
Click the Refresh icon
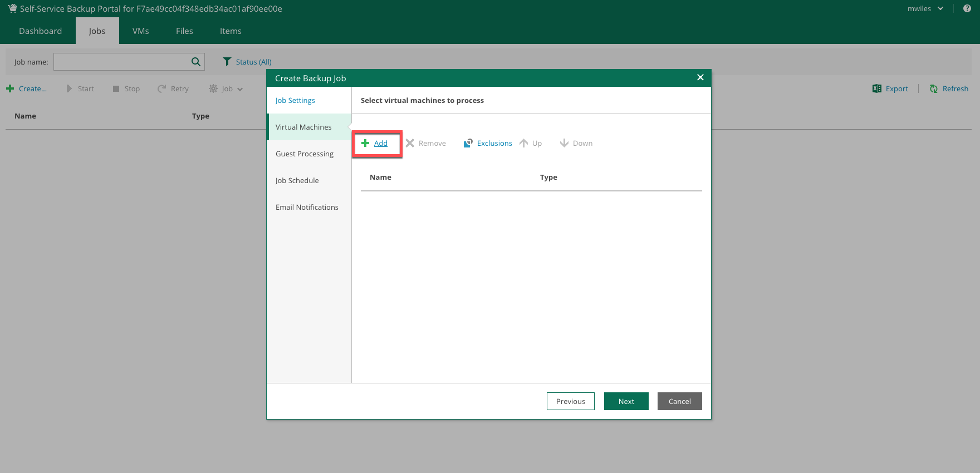[934, 88]
